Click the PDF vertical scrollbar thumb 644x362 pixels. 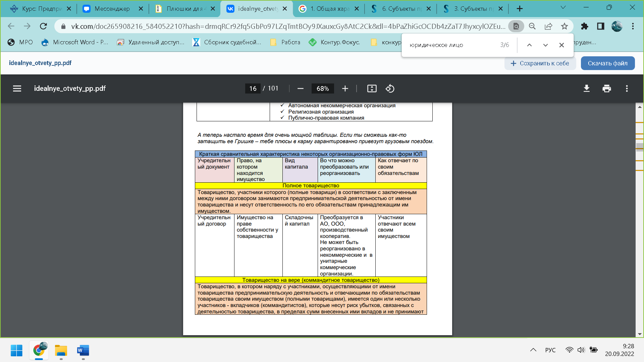point(640,147)
